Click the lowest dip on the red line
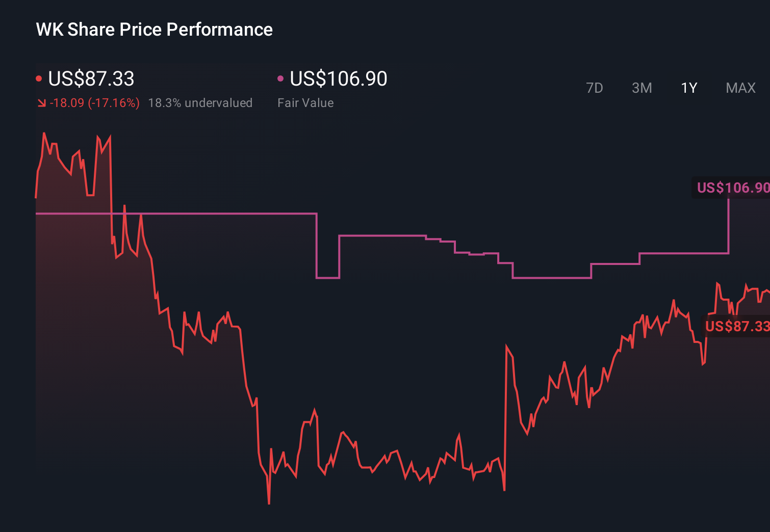Image resolution: width=770 pixels, height=532 pixels. pyautogui.click(x=269, y=502)
